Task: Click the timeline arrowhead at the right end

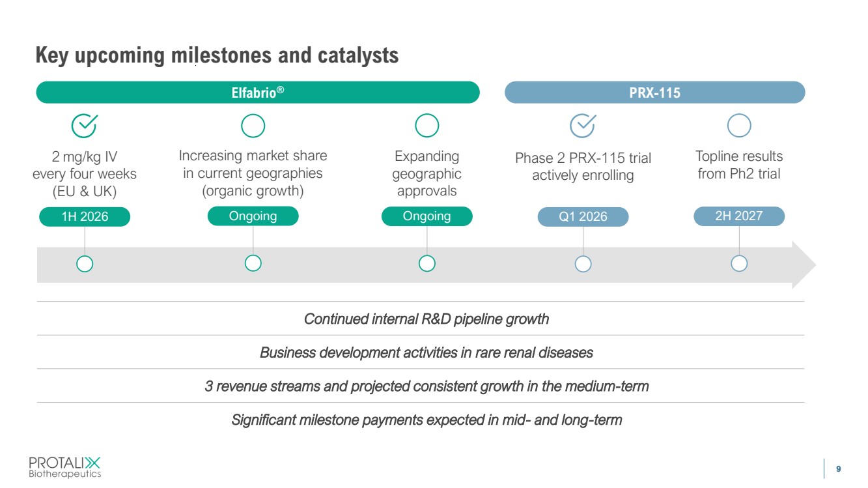Action: [x=803, y=265]
